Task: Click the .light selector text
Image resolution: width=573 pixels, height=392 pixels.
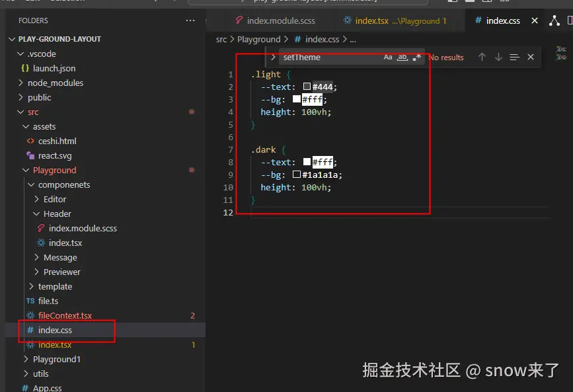Action: pyautogui.click(x=266, y=75)
